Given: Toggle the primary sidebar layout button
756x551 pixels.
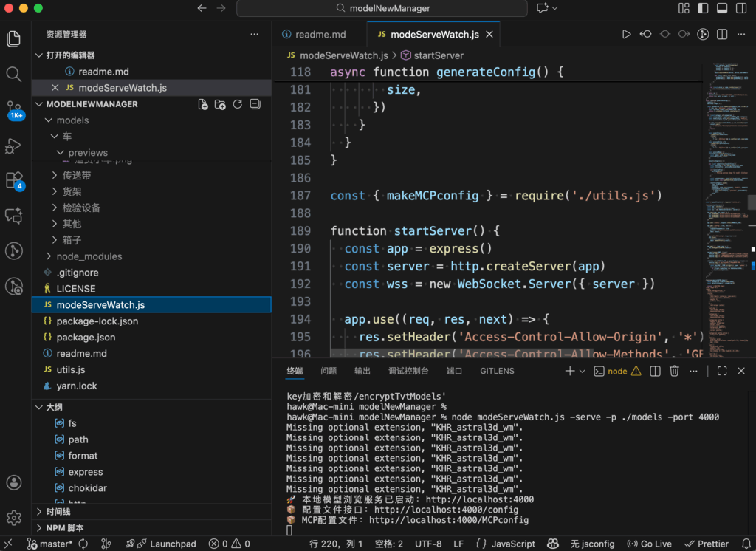Looking at the screenshot, I should pyautogui.click(x=702, y=8).
